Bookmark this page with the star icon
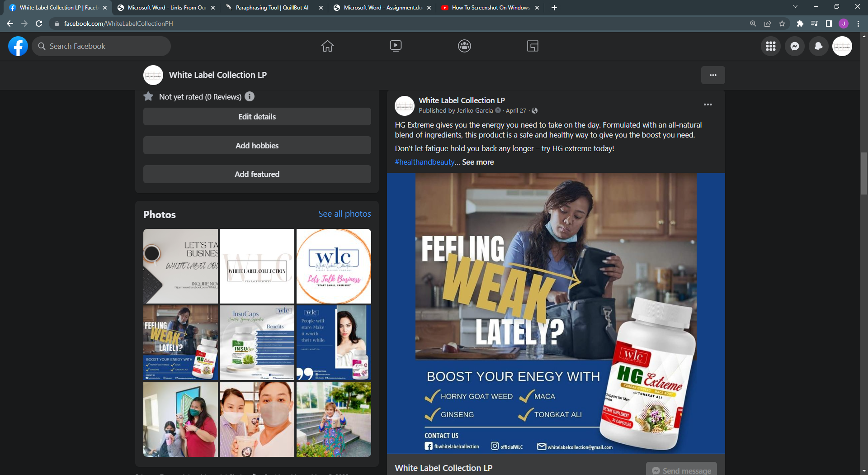 coord(782,24)
